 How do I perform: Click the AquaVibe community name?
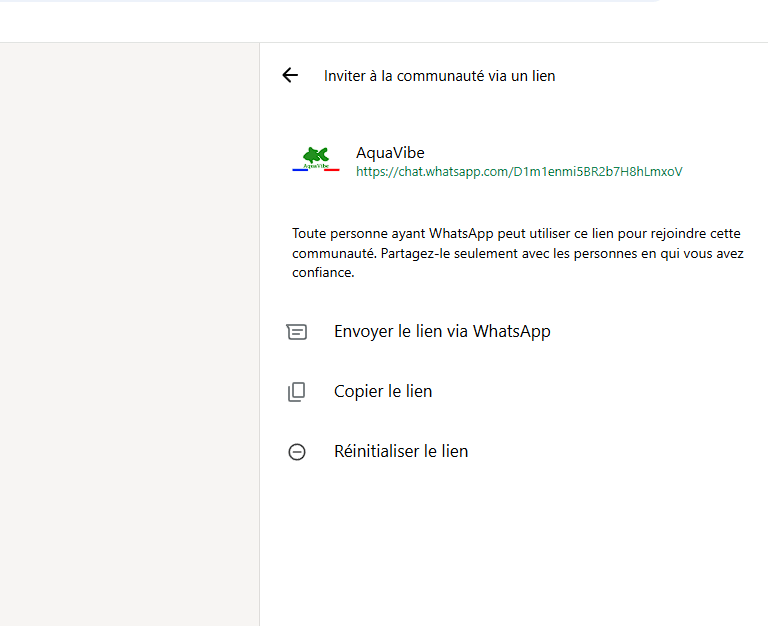(390, 153)
